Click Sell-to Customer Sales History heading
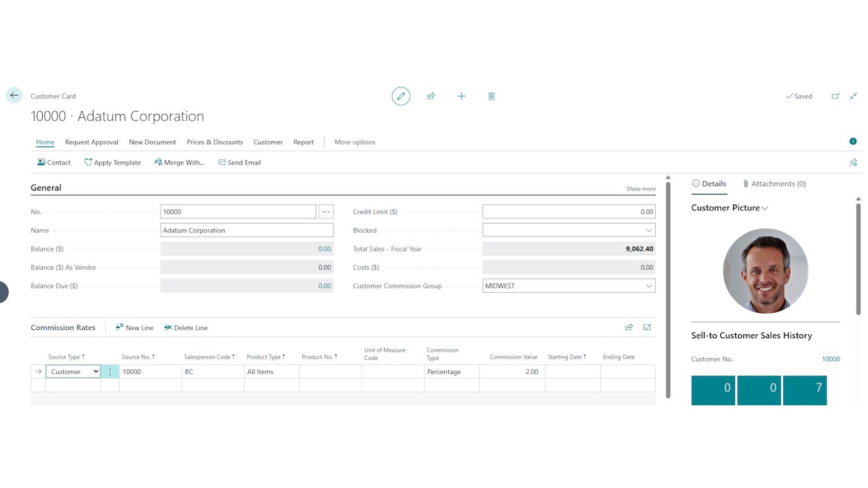Screen dimensions: 868x488 (x=751, y=335)
